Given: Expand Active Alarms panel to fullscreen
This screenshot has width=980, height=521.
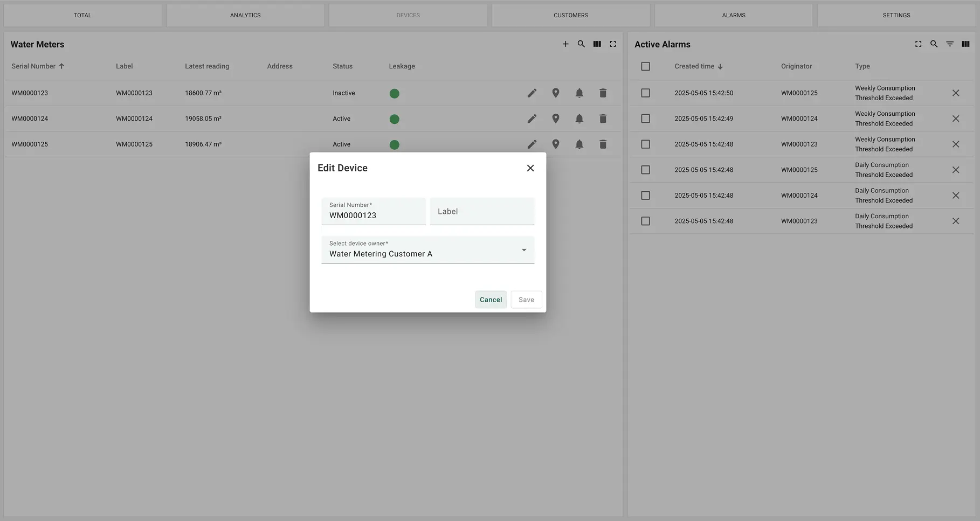Looking at the screenshot, I should coord(918,44).
